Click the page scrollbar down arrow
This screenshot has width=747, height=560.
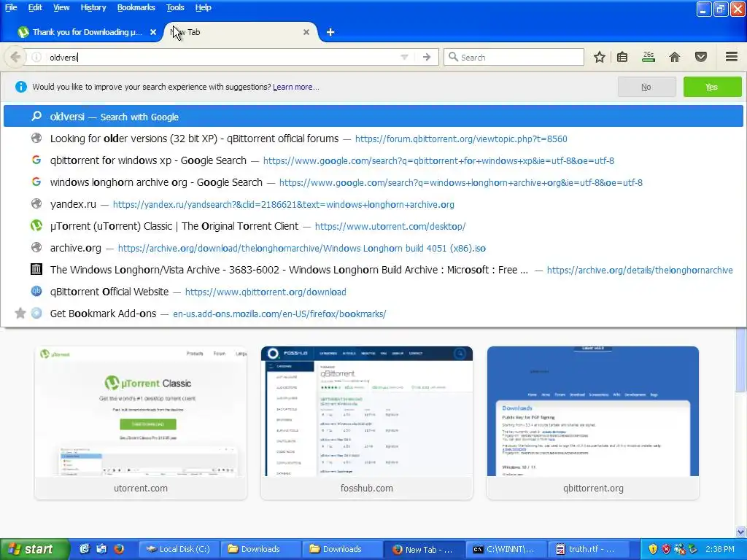point(741,532)
